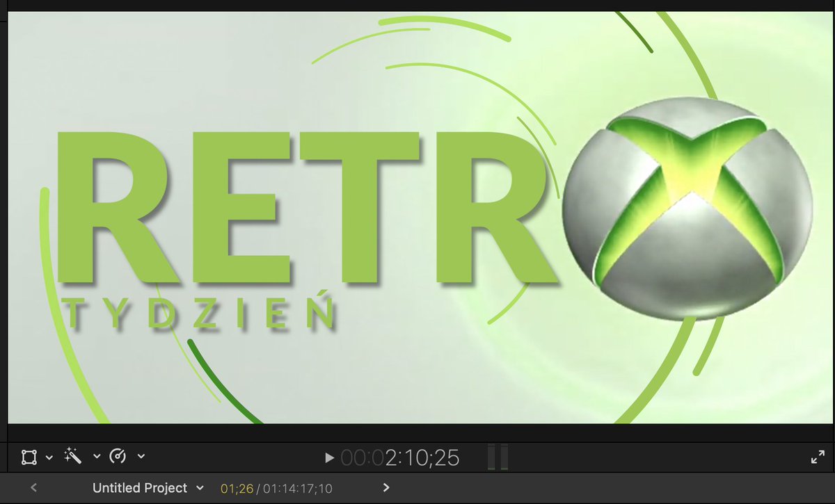Screen dimensions: 835x504
Task: Play the video with the play button
Action: click(330, 457)
